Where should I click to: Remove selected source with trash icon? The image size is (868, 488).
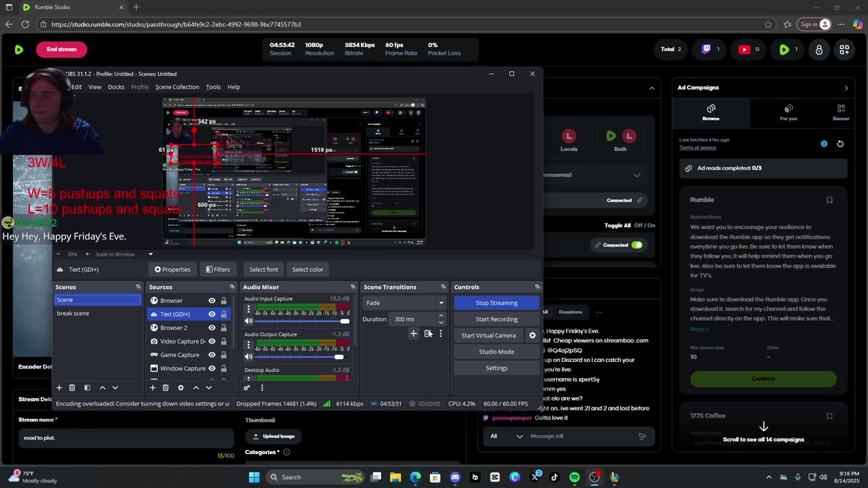[x=165, y=388]
